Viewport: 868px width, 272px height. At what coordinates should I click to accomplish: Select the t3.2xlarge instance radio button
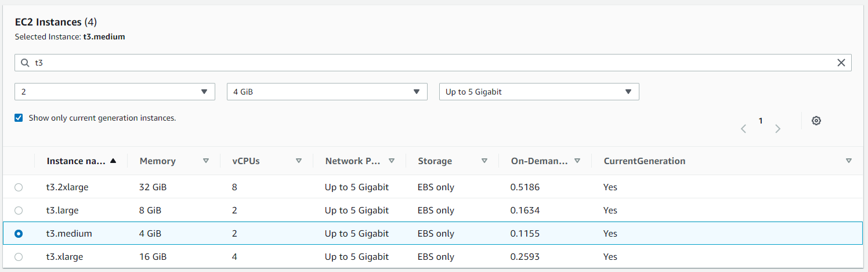[x=19, y=187]
